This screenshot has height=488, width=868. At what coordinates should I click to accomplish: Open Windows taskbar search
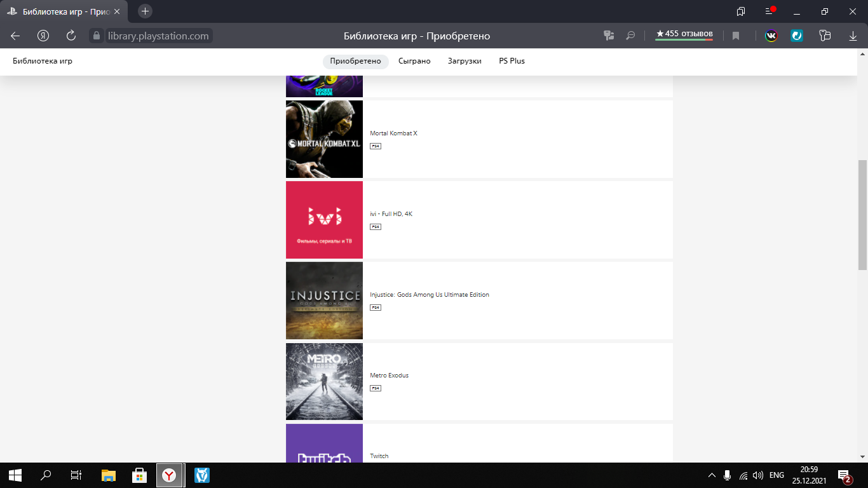pos(46,475)
